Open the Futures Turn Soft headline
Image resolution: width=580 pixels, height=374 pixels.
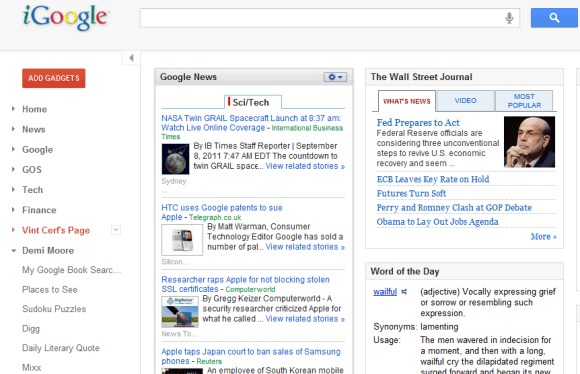(411, 193)
